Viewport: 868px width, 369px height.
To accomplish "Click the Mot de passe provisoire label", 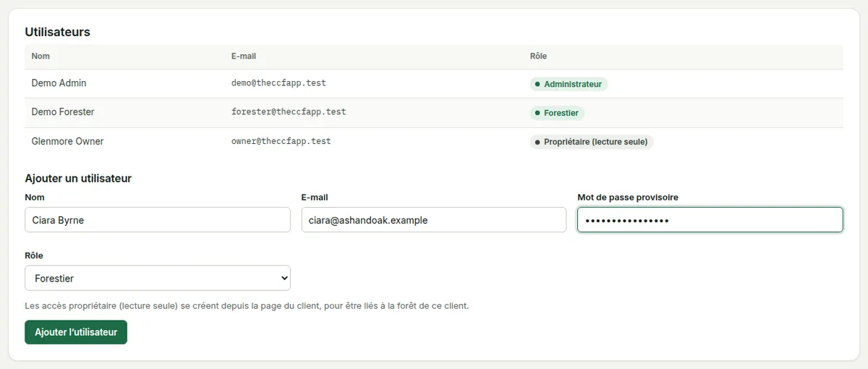I will (x=628, y=198).
